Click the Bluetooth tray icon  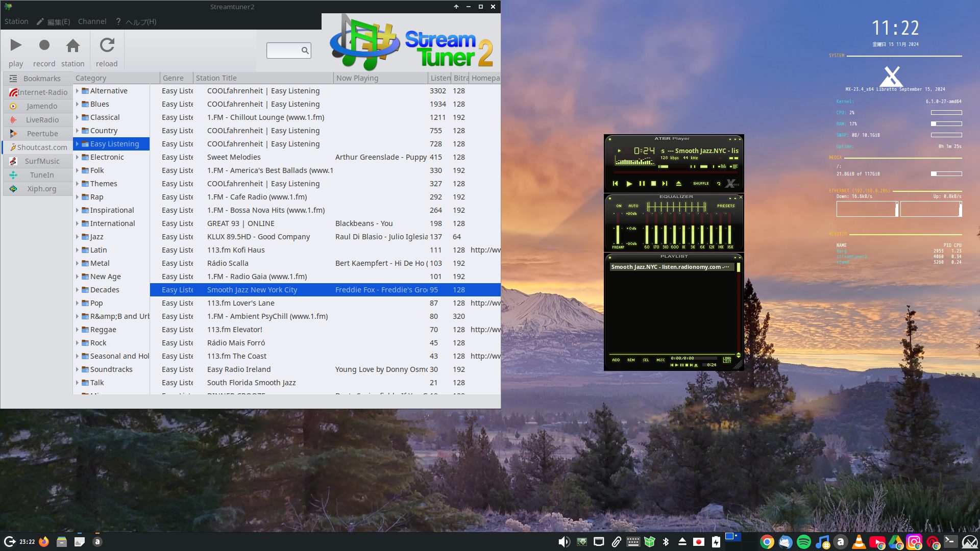coord(666,542)
